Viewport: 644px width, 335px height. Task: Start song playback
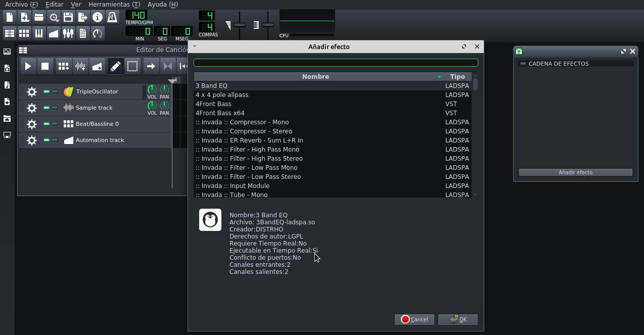point(28,66)
